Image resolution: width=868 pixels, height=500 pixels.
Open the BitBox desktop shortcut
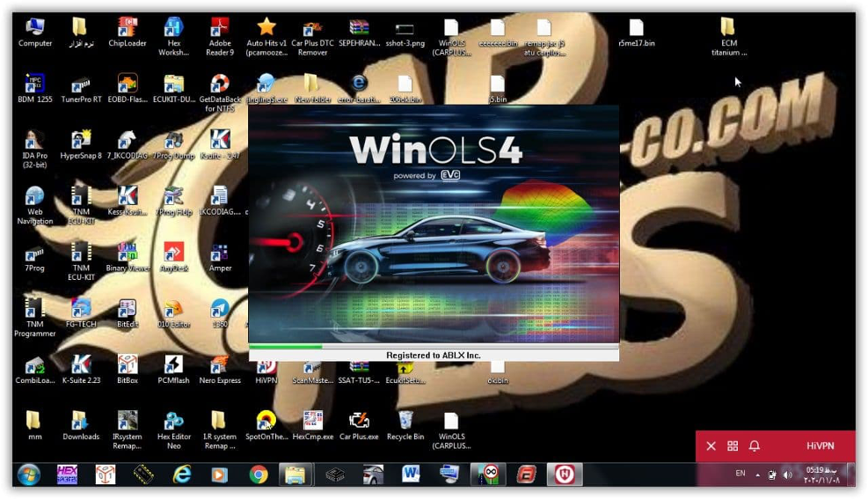[128, 370]
